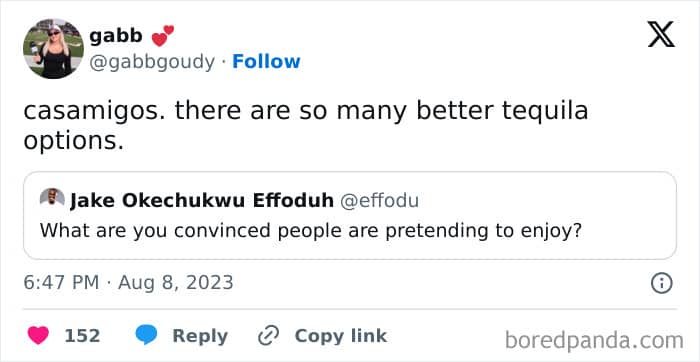
Task: Open the circled info icon beside the date
Action: pos(661,283)
